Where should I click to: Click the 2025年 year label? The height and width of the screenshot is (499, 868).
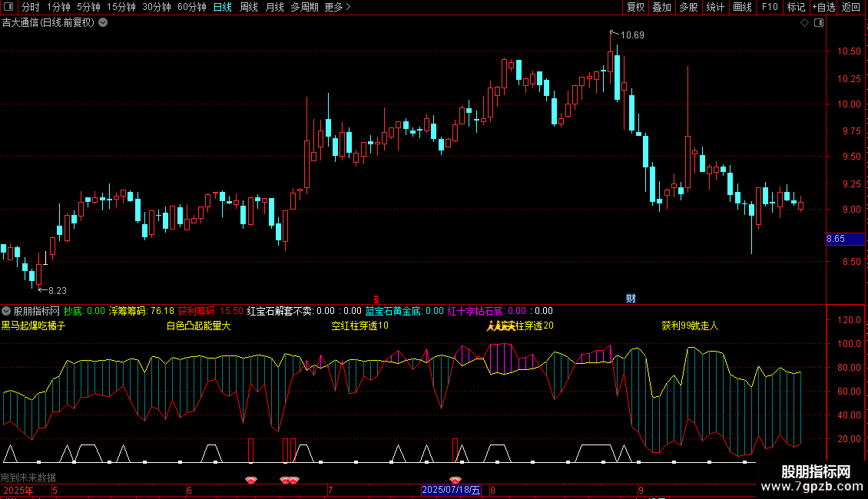[18, 490]
